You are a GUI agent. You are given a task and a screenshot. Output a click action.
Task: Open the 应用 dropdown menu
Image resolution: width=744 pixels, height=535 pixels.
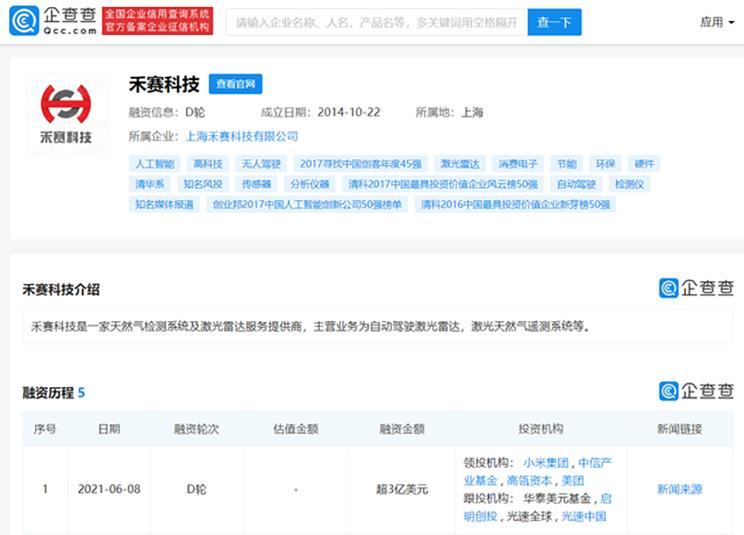pos(717,22)
